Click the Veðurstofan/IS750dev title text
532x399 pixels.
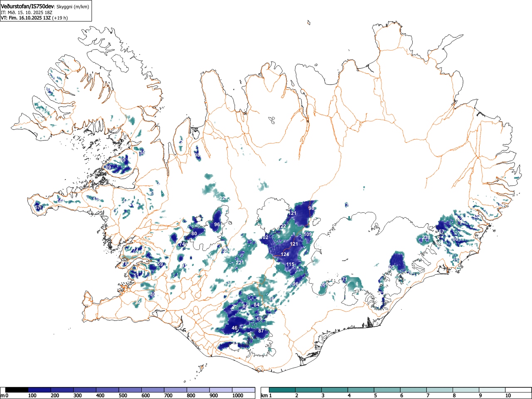tap(27, 6)
